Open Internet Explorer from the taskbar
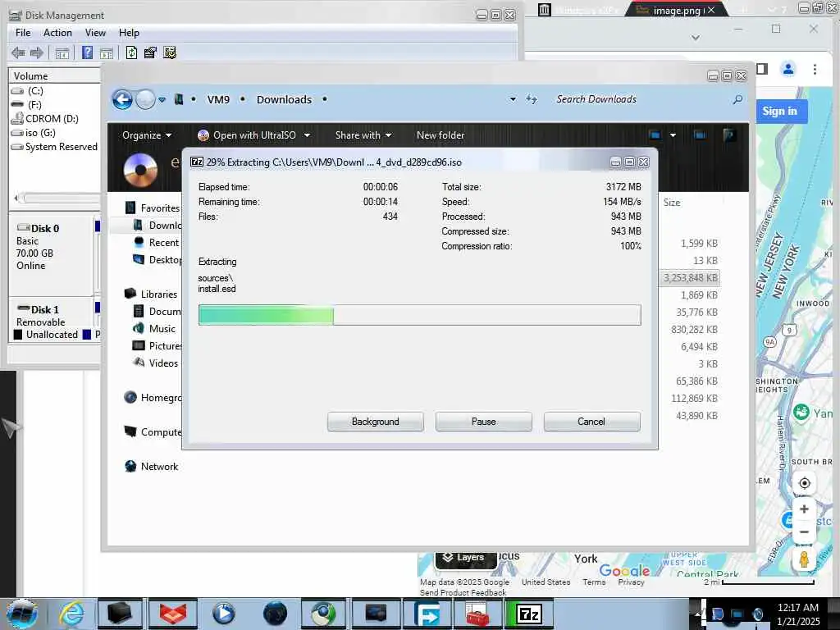 (x=71, y=614)
